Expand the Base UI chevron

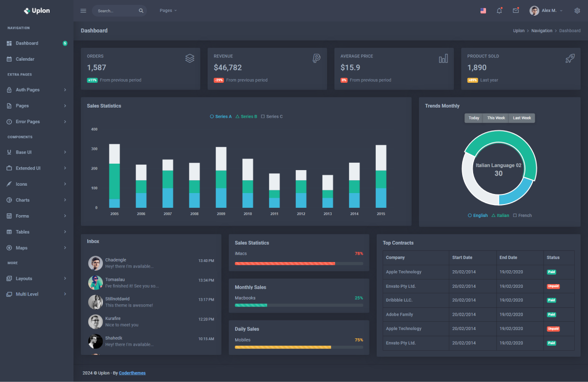65,152
